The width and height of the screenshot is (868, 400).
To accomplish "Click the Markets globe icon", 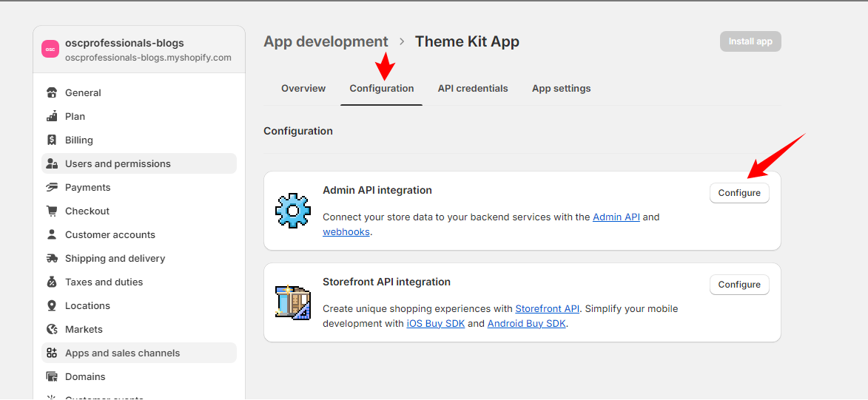I will click(52, 329).
